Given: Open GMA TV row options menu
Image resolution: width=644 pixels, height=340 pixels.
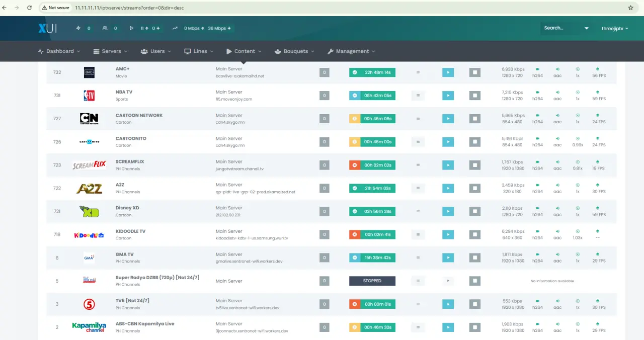Looking at the screenshot, I should click(418, 258).
